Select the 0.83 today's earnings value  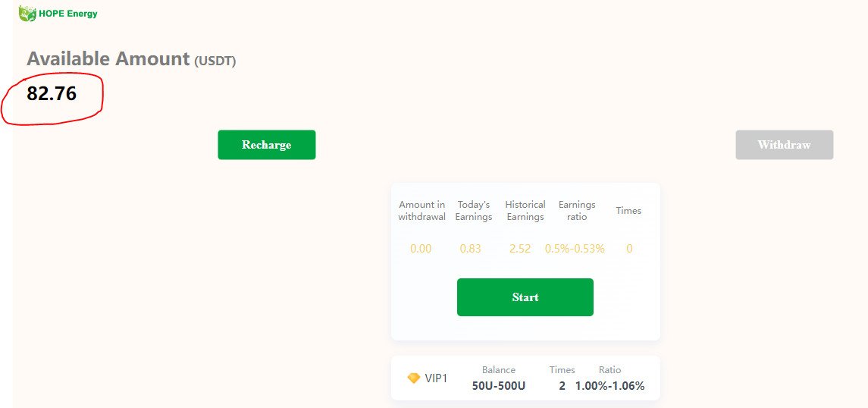tap(471, 249)
